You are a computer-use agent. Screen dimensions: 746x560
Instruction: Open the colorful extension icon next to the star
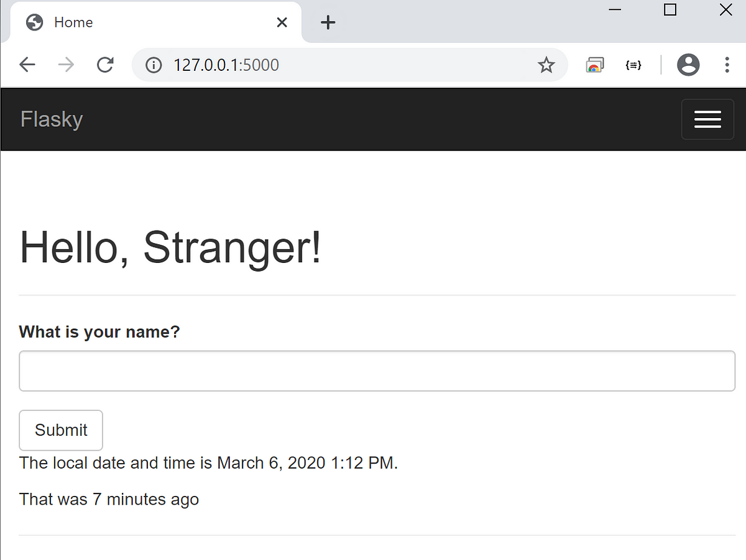click(595, 65)
